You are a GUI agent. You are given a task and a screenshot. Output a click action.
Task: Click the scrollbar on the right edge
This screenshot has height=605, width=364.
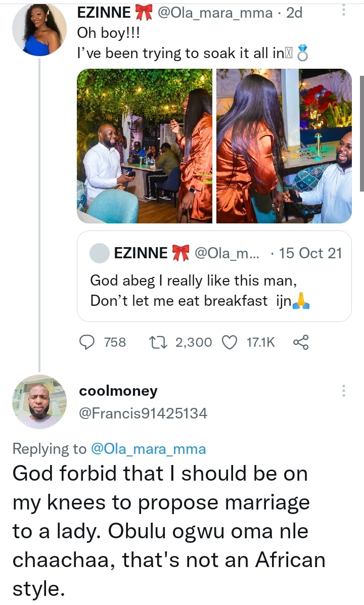point(361,133)
